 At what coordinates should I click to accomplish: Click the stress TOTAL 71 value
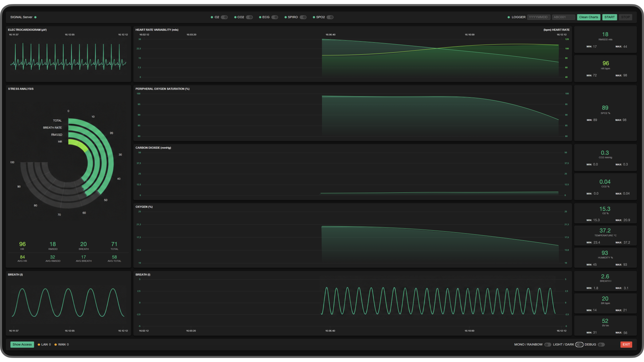click(114, 244)
